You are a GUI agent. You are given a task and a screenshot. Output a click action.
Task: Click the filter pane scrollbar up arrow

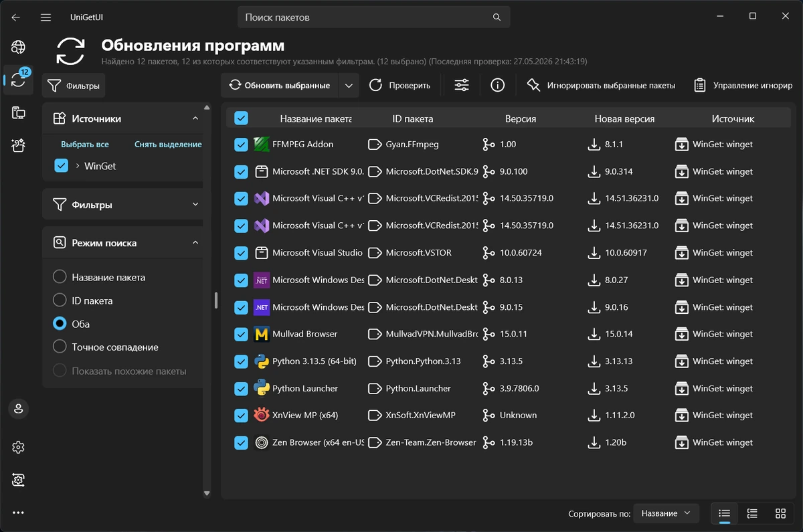coord(207,107)
